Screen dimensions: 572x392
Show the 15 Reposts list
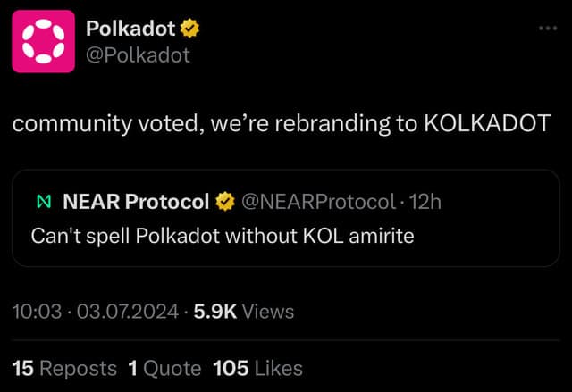tap(64, 368)
